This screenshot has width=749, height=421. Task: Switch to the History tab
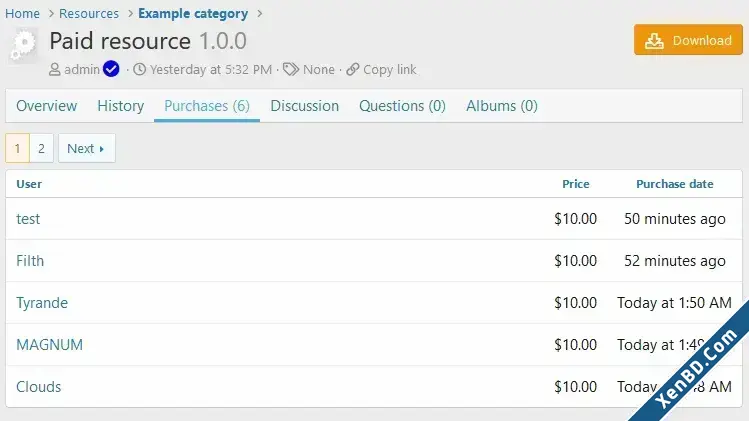tap(121, 106)
